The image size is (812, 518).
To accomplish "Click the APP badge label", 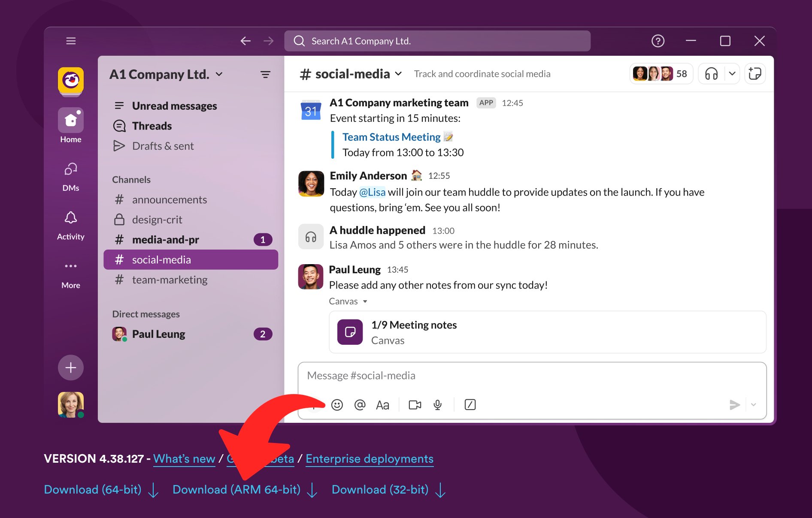I will point(486,103).
